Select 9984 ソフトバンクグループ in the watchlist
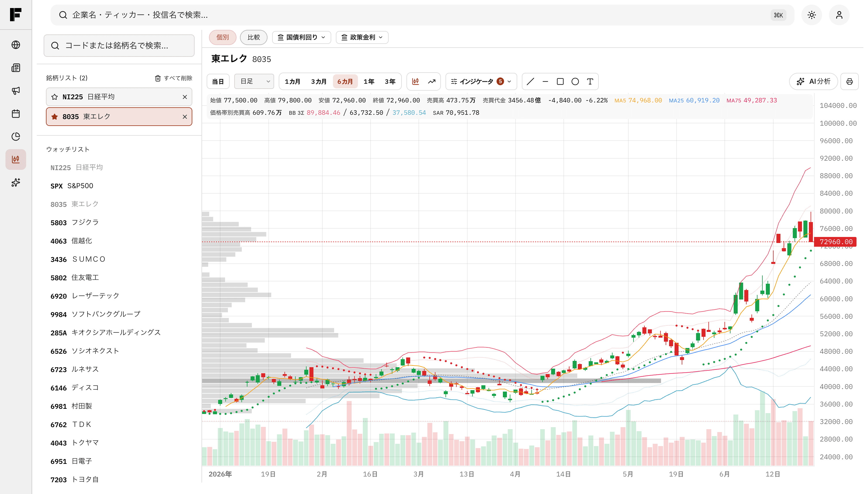This screenshot has height=494, width=868. click(x=119, y=314)
